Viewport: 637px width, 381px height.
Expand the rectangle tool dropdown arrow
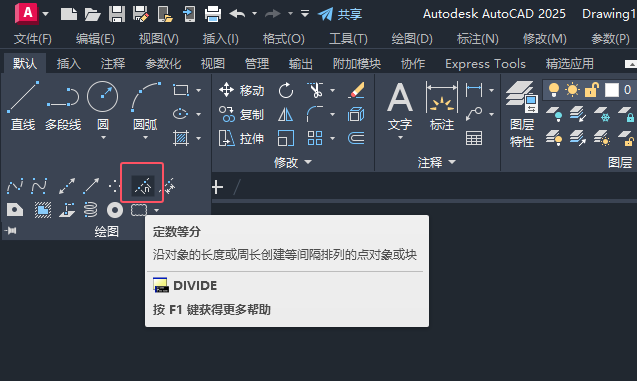point(199,90)
